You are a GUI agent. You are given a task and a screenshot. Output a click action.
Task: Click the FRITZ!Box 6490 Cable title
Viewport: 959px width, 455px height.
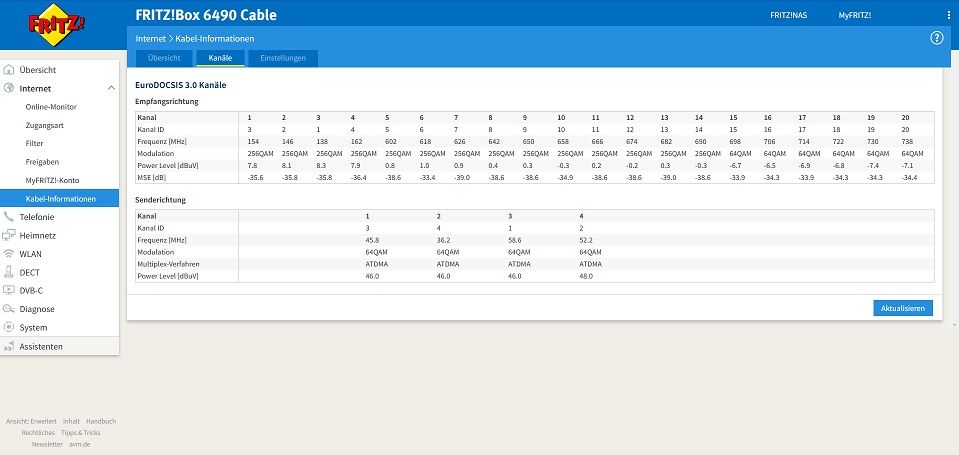[x=206, y=15]
